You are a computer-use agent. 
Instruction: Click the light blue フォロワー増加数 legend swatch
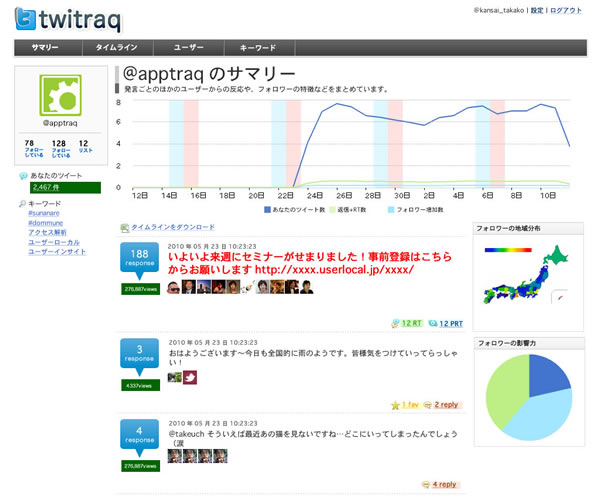(391, 210)
